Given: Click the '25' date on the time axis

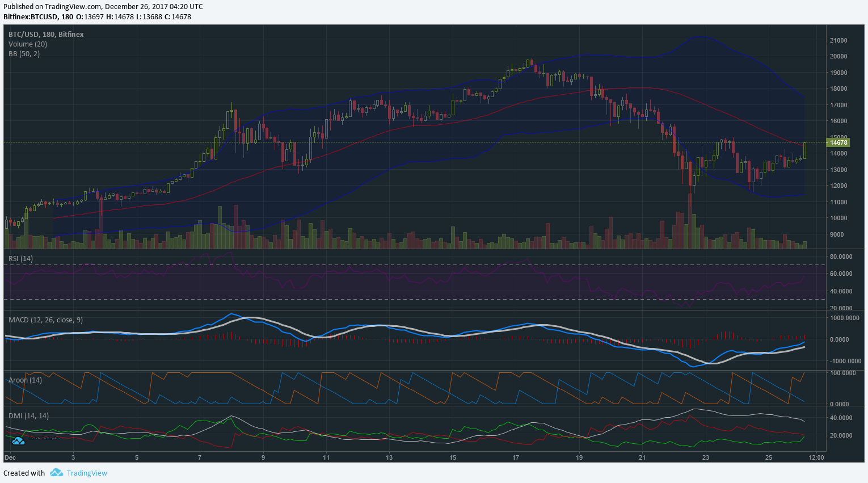Looking at the screenshot, I should [x=768, y=457].
